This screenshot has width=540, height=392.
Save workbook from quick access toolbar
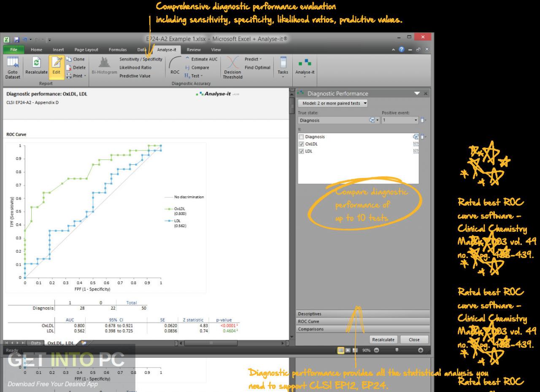coord(18,40)
